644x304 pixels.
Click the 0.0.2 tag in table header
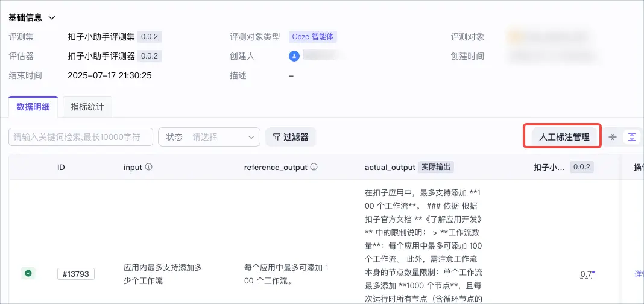[581, 167]
